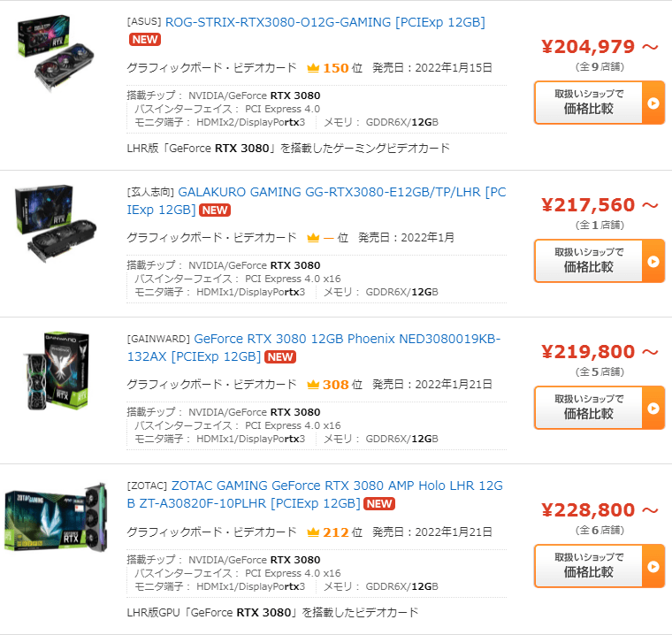Open GALAKURO GAMING GG-RTX3080-E12GB product link

(x=317, y=201)
